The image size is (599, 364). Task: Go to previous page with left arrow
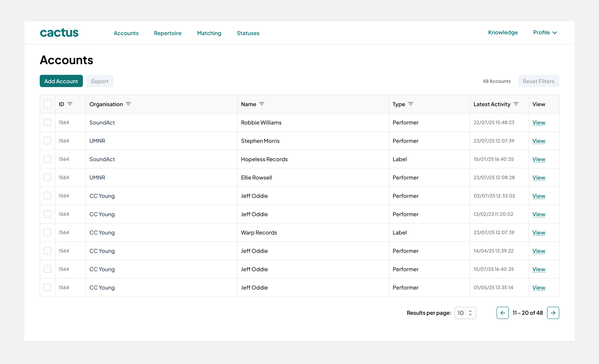[502, 313]
